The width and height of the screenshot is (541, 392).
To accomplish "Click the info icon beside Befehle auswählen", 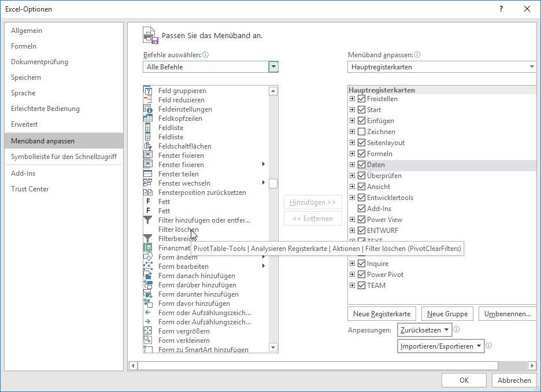I will 205,55.
